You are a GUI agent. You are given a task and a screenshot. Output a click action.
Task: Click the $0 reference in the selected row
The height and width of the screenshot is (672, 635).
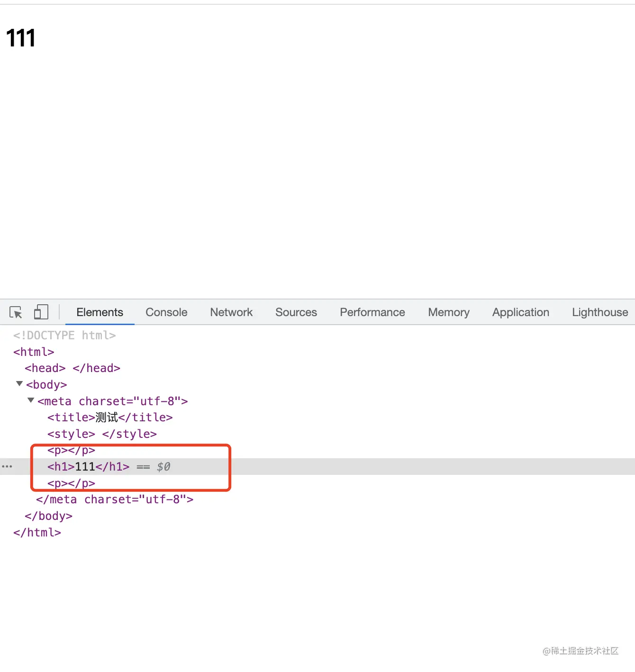tap(163, 467)
